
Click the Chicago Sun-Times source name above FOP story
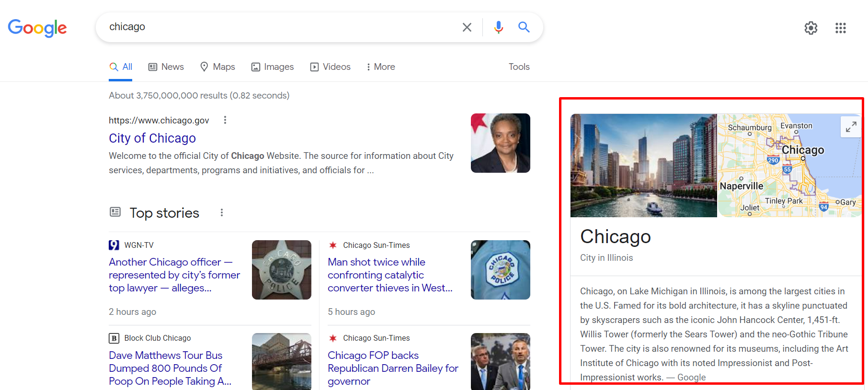(x=377, y=338)
